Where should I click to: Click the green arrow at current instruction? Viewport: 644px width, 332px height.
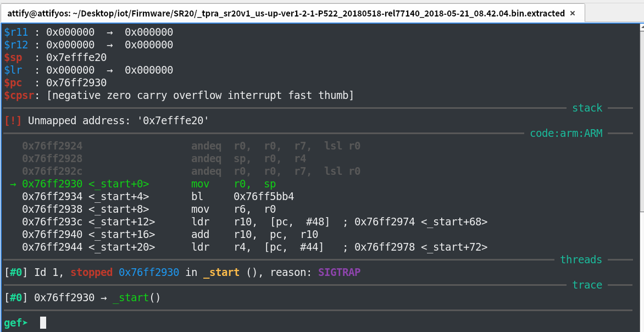pyautogui.click(x=13, y=184)
